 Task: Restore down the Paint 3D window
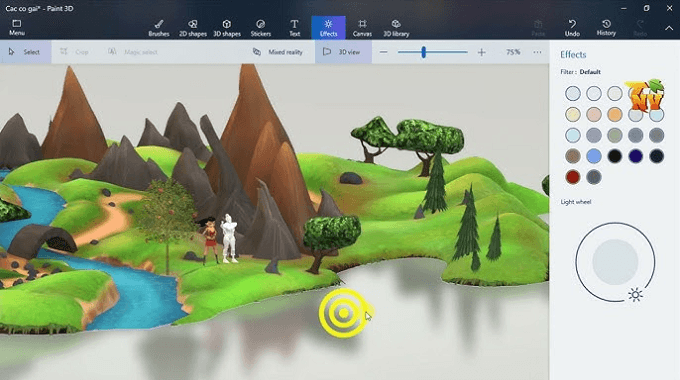(647, 8)
